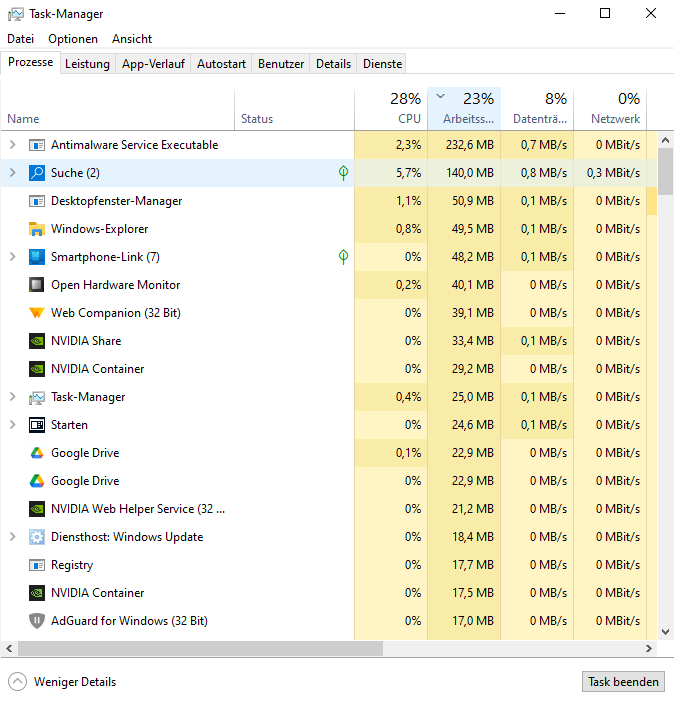Image resolution: width=674 pixels, height=706 pixels.
Task: Expand the Starten process row
Action: click(x=13, y=425)
